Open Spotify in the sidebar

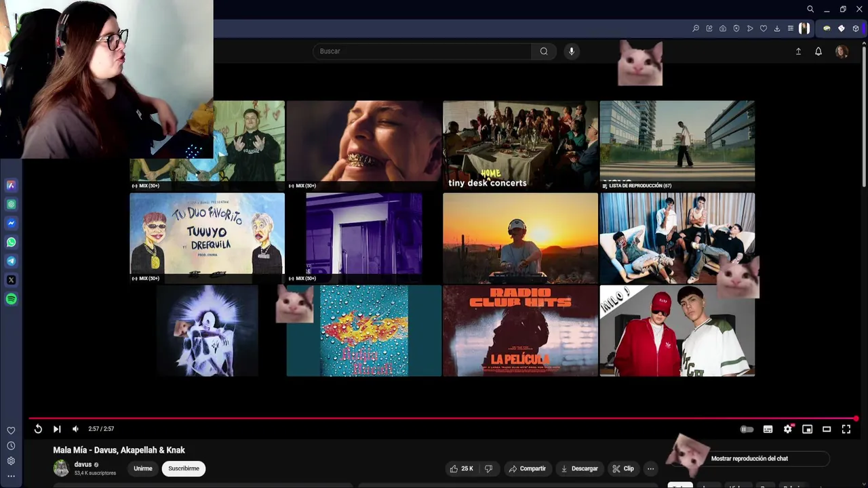click(x=11, y=299)
